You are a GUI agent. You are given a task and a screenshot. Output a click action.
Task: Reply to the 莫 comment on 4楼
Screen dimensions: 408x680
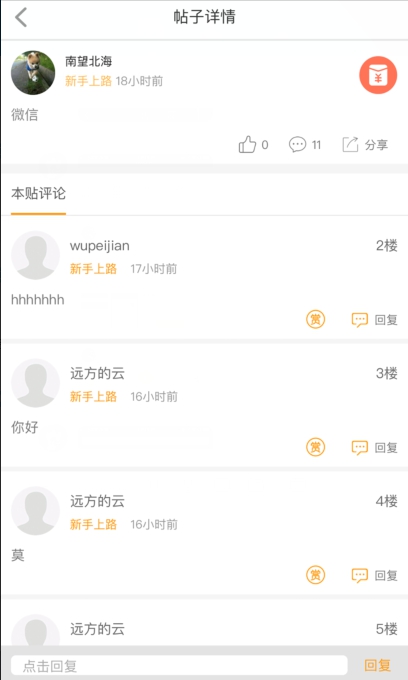(374, 575)
